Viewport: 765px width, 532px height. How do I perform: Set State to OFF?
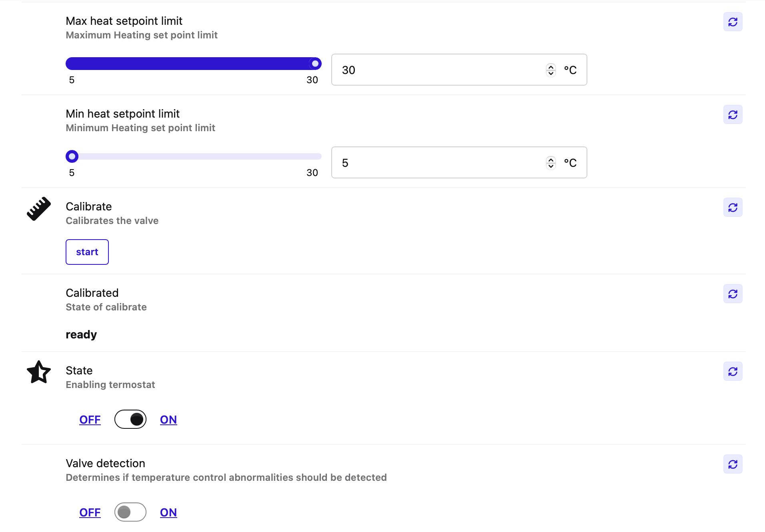coord(90,420)
